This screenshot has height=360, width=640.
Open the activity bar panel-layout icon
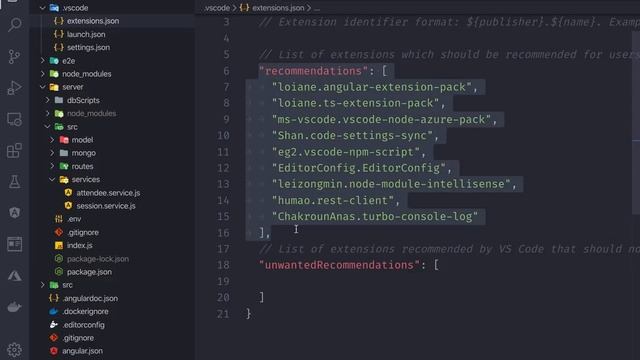pyautogui.click(x=14, y=244)
